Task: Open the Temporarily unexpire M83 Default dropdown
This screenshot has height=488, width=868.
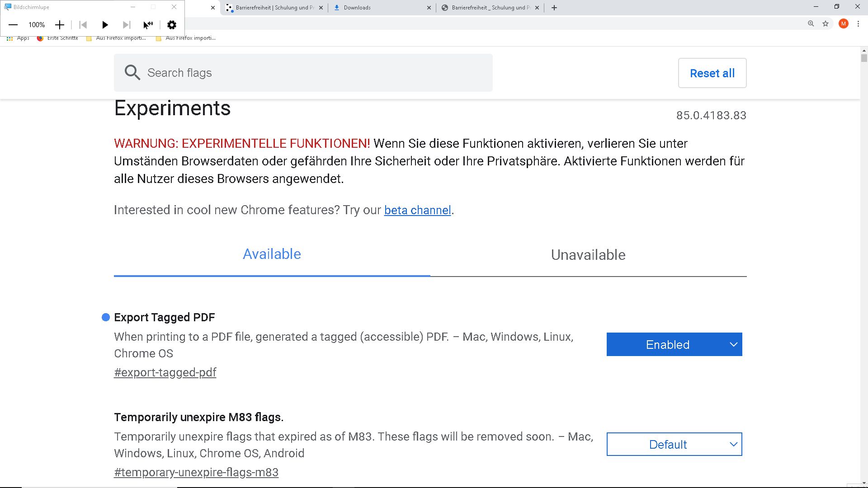Action: [674, 444]
